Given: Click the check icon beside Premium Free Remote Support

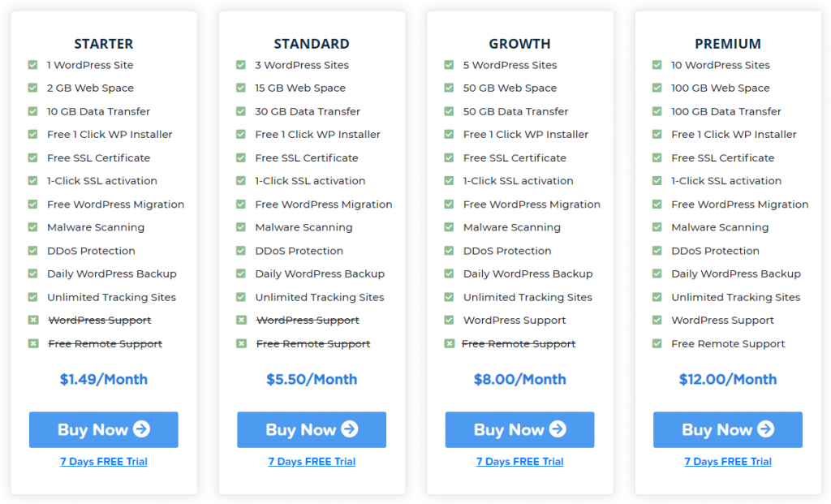Looking at the screenshot, I should 657,343.
